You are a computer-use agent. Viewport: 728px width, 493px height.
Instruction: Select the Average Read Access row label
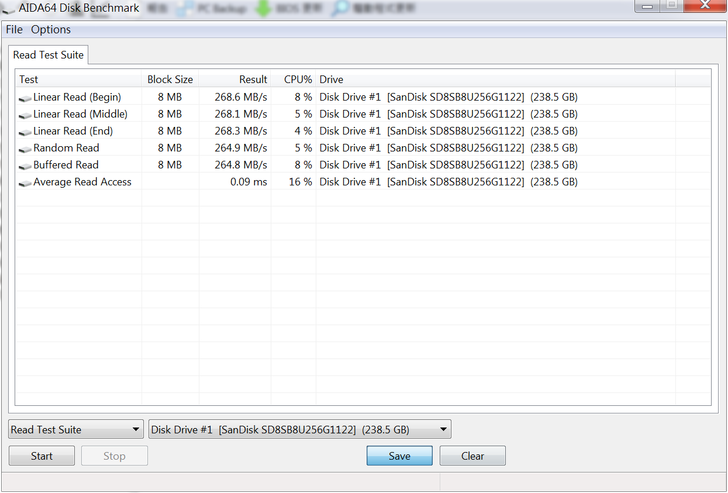82,182
